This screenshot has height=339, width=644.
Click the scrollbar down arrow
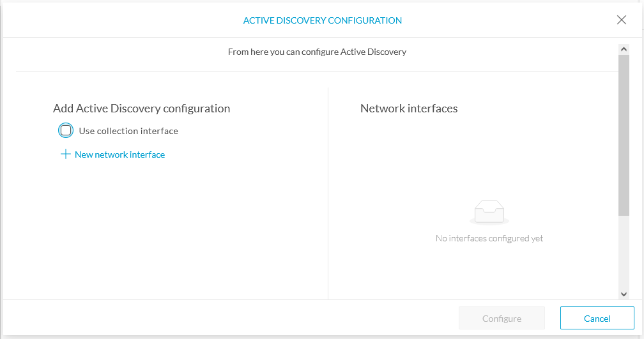tap(624, 294)
